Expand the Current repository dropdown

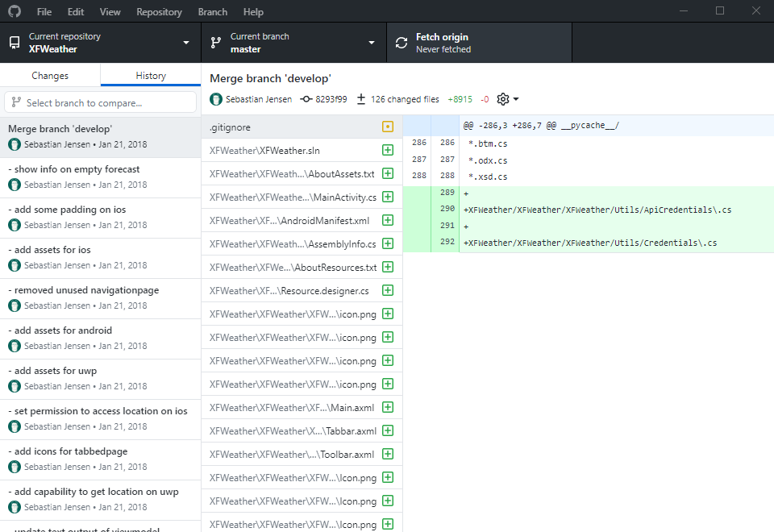click(x=100, y=43)
